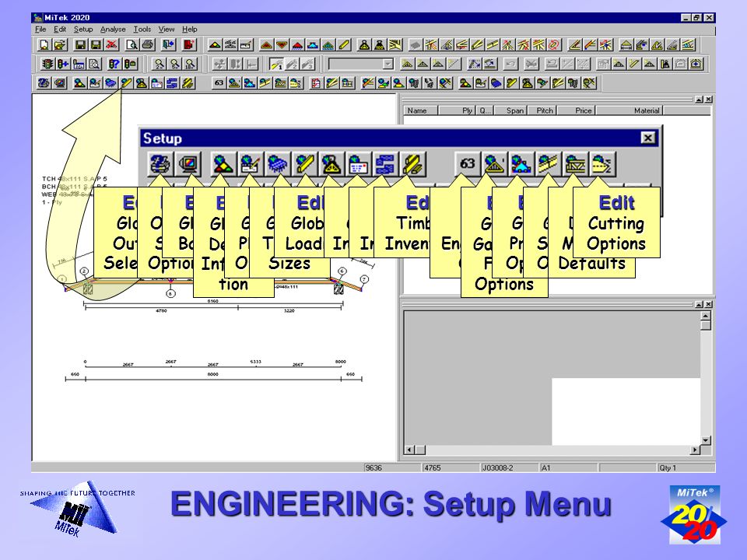Click the horizontal scrollbar right arrow in lower panel
The image size is (747, 560).
[695, 450]
